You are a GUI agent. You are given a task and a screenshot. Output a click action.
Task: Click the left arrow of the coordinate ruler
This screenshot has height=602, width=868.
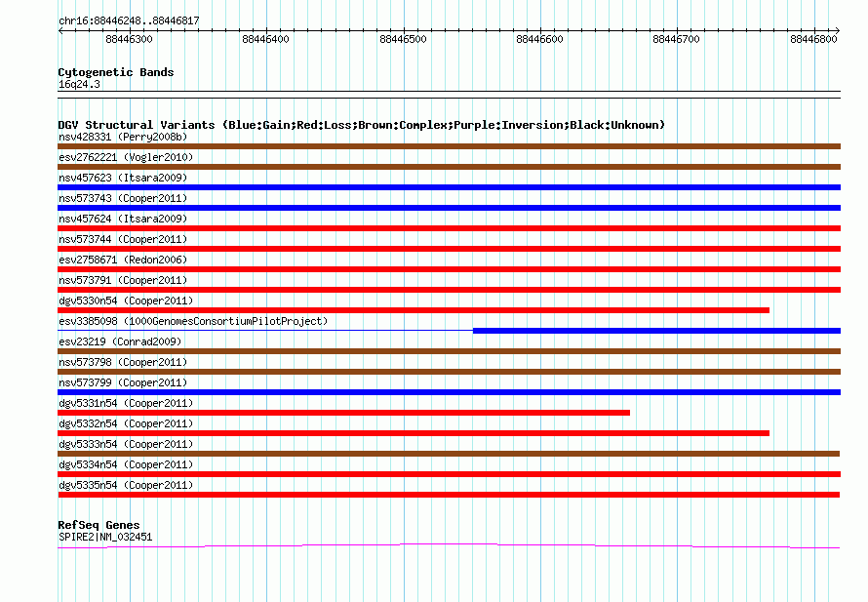coord(60,31)
